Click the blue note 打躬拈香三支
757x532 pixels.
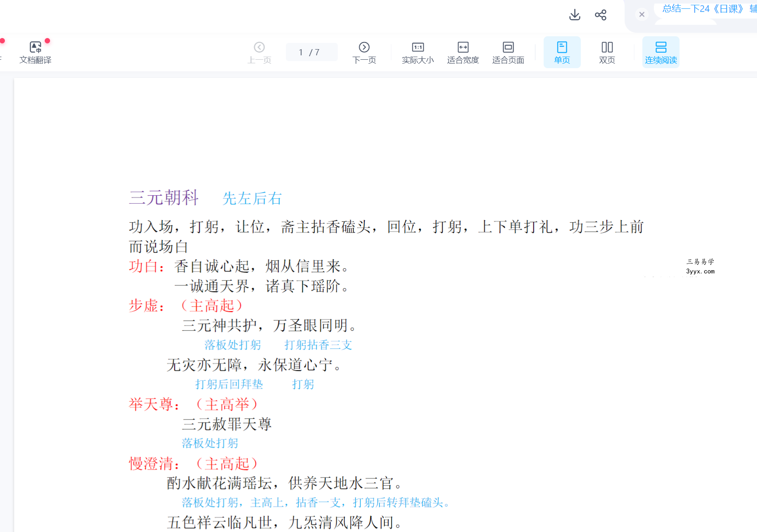coord(318,345)
